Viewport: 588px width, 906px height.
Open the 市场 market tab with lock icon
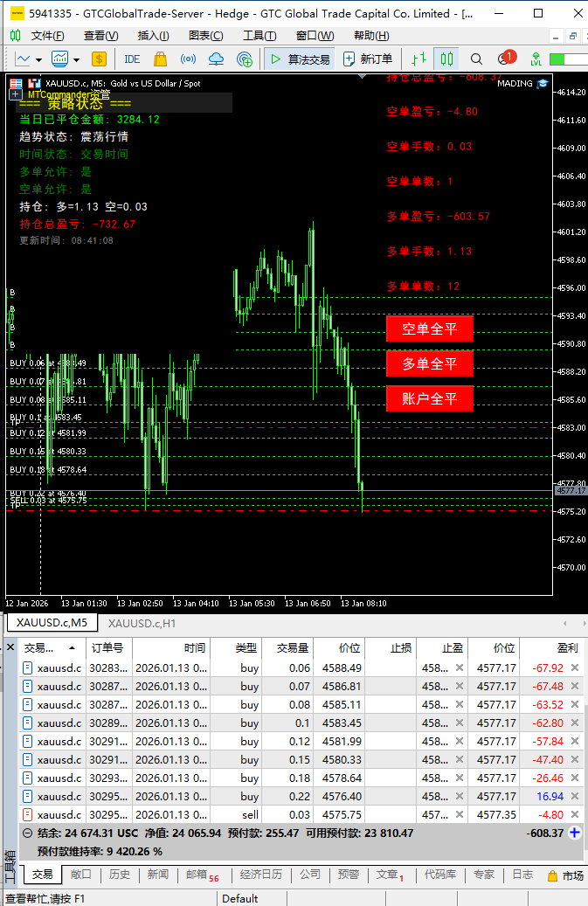tap(566, 875)
